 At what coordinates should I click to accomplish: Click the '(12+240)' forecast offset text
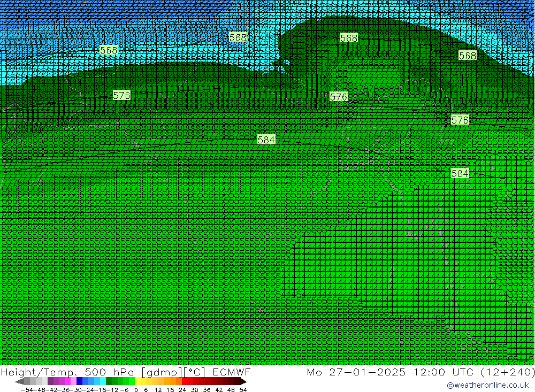click(x=508, y=372)
